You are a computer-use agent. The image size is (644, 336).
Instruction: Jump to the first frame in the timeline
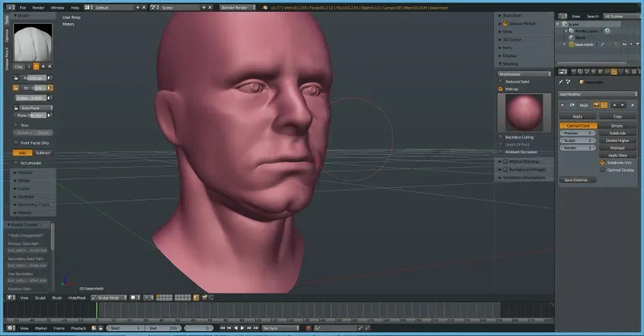click(x=222, y=328)
